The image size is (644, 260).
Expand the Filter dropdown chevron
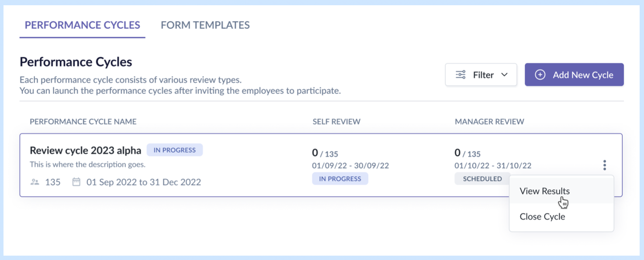[504, 75]
